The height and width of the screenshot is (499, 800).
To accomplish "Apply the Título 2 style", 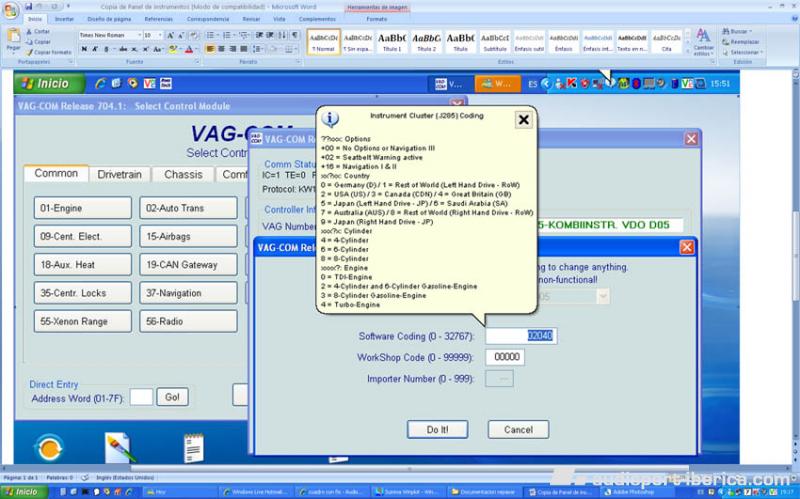I will (427, 41).
